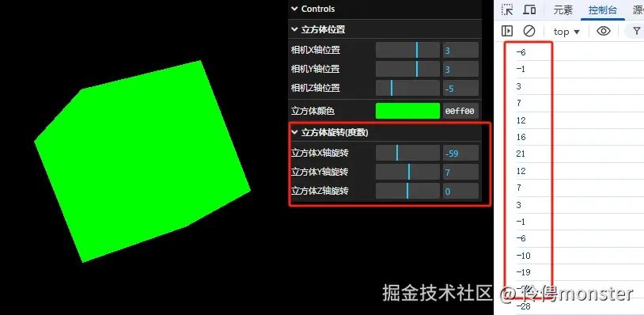The width and height of the screenshot is (644, 315).
Task: Click the green cube in the canvas
Action: (142, 162)
